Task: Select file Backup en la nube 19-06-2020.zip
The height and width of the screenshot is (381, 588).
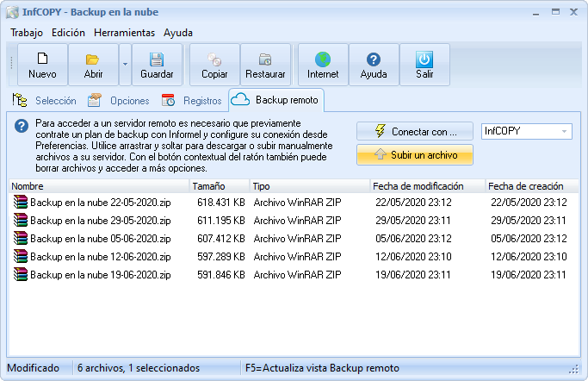Action: coord(101,275)
